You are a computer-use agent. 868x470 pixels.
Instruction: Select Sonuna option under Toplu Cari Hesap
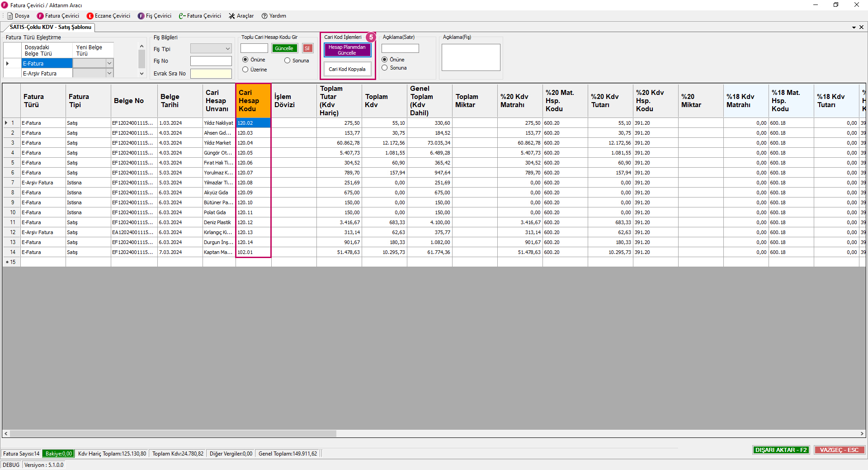288,61
